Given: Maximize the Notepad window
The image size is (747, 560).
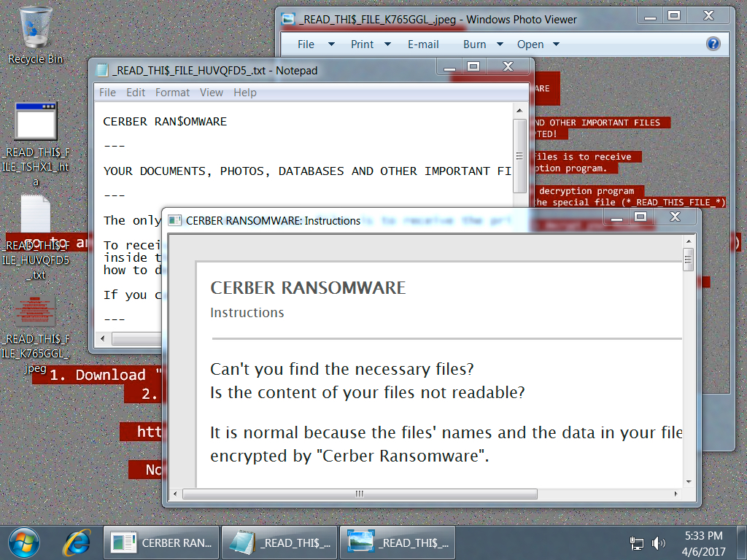Looking at the screenshot, I should 473,66.
